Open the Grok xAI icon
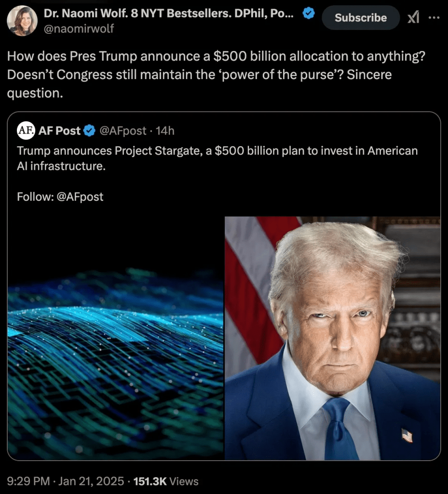The width and height of the screenshot is (448, 494). (x=413, y=17)
